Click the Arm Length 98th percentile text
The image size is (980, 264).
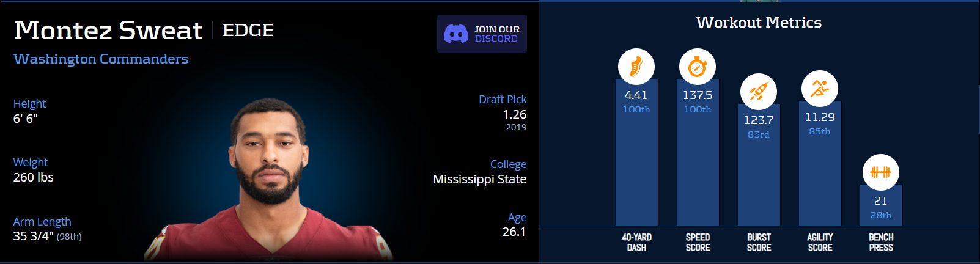69,237
